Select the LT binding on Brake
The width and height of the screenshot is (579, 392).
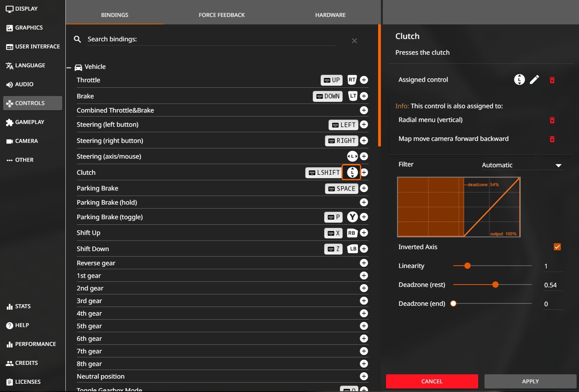pos(353,96)
